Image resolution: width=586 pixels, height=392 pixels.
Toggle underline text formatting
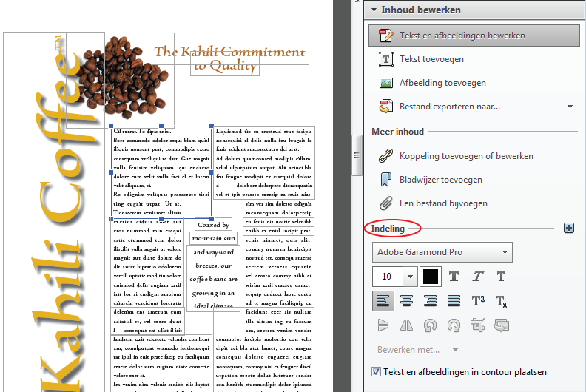(501, 277)
